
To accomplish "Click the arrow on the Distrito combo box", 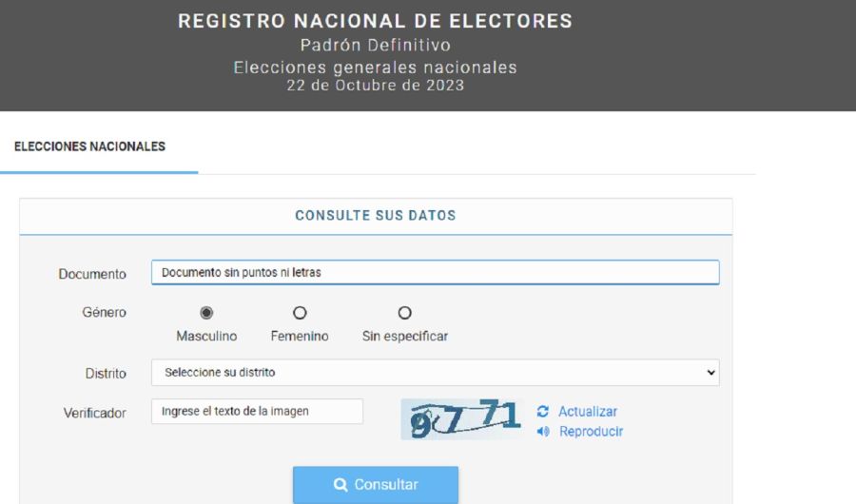I will (x=710, y=373).
